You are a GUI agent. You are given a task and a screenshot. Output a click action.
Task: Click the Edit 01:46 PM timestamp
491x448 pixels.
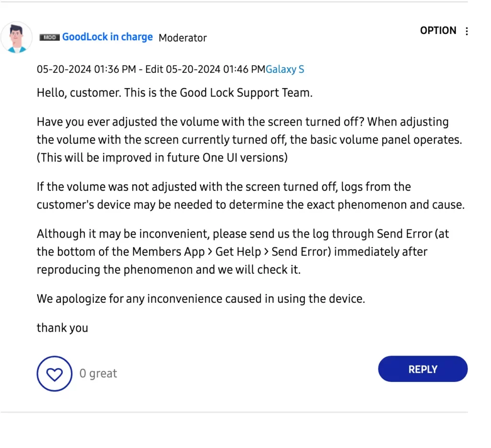205,69
